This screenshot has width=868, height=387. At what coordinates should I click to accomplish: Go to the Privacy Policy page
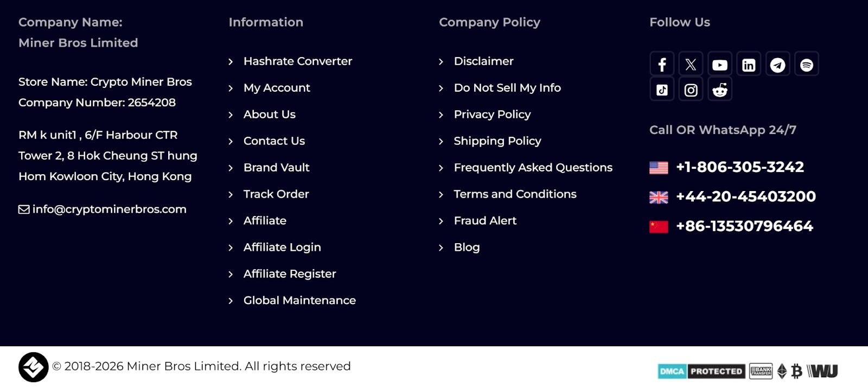492,115
